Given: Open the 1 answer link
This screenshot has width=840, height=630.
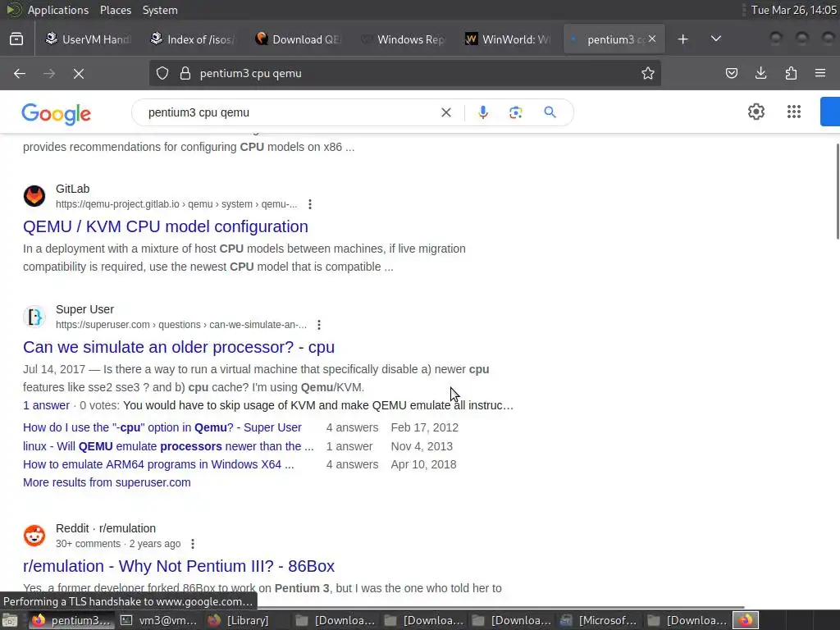Looking at the screenshot, I should click(46, 405).
